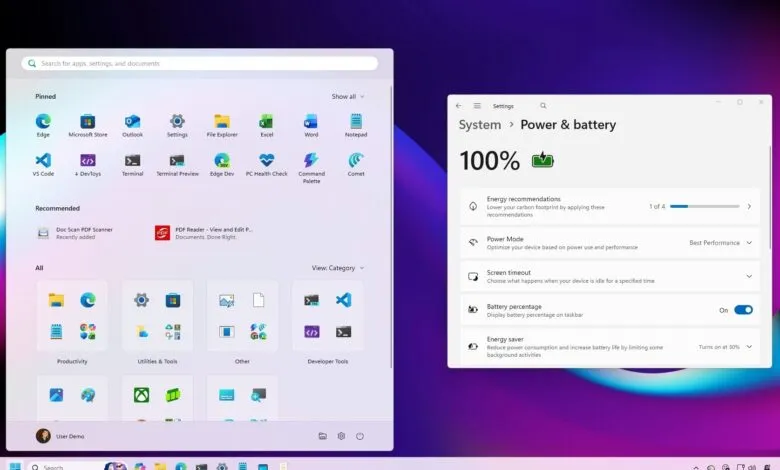Launch Command Palette from pinned apps

click(311, 168)
